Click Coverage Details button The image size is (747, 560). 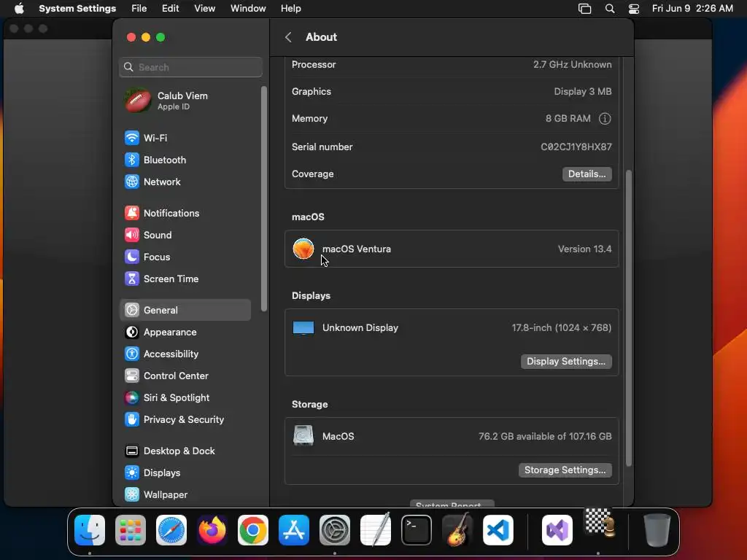coord(587,174)
